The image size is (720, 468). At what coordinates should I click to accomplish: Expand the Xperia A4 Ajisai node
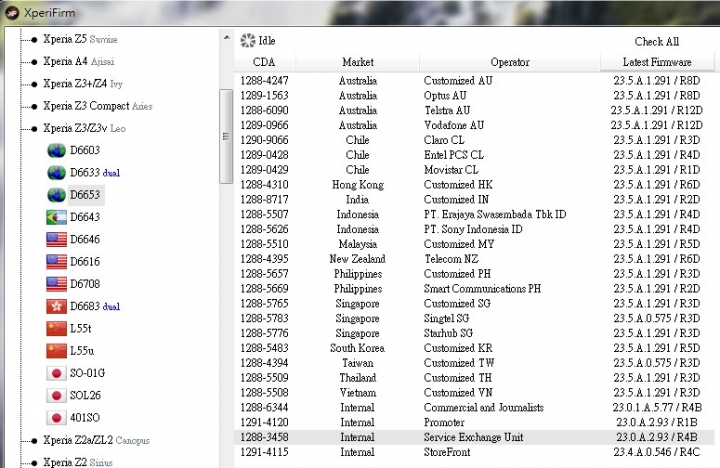click(x=34, y=62)
